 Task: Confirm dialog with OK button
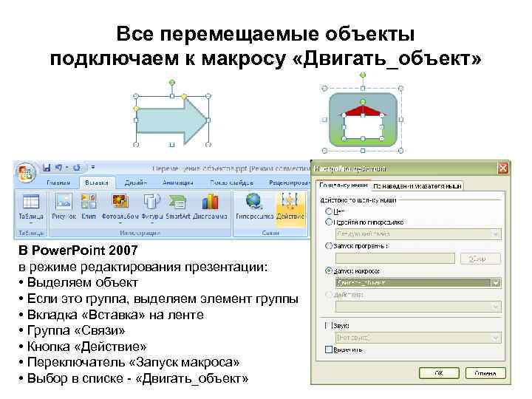(x=439, y=373)
